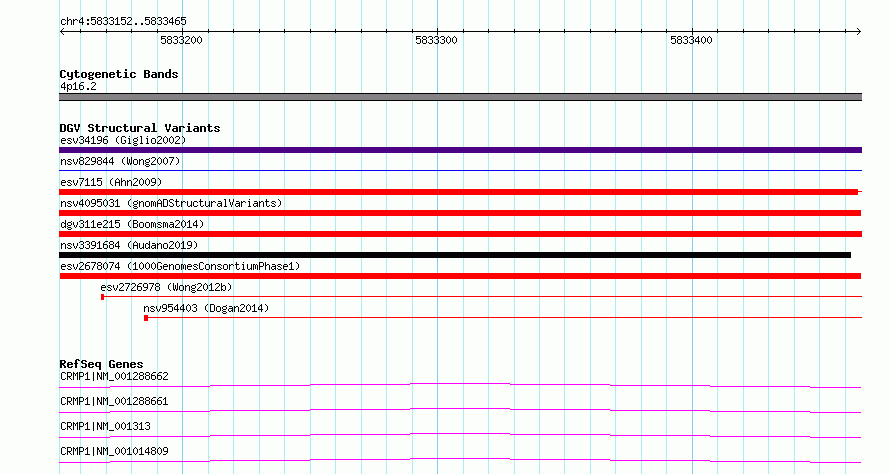Open the nsv829844 (Wong2007) label
The width and height of the screenshot is (890, 474).
tap(120, 161)
